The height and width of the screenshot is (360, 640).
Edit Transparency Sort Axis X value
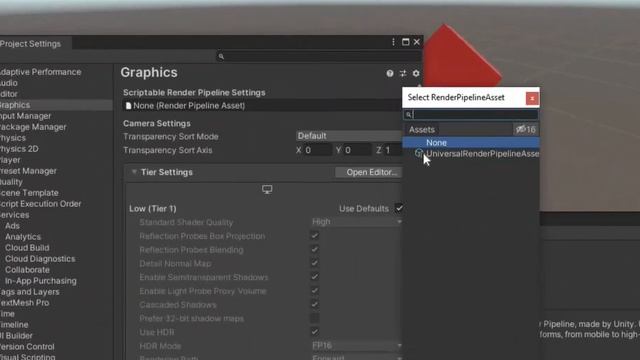click(x=318, y=150)
